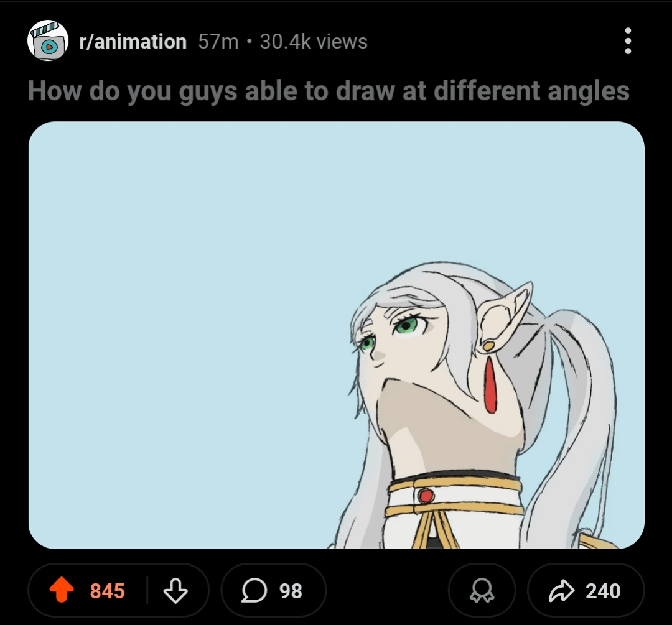
Task: Open the three-dot post options menu
Action: (x=628, y=41)
